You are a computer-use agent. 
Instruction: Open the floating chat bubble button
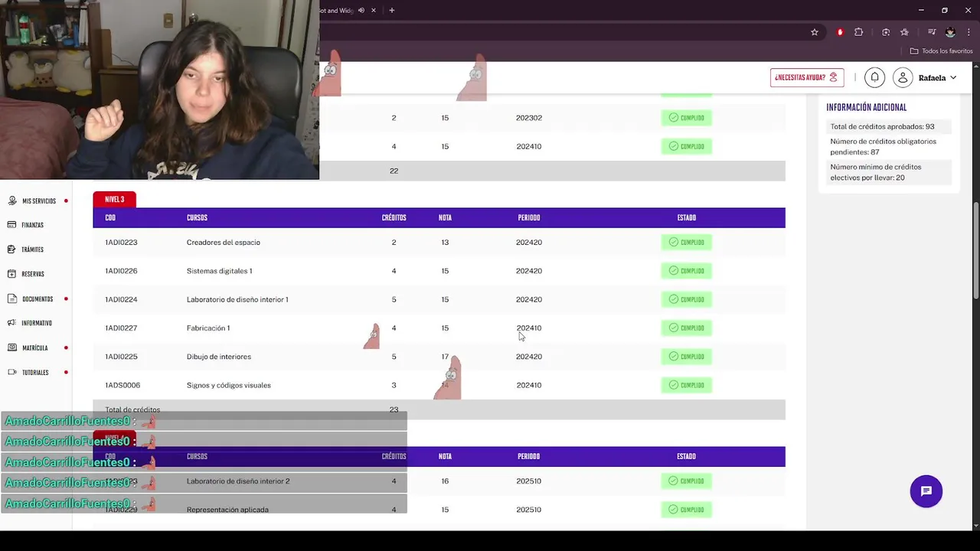point(926,491)
